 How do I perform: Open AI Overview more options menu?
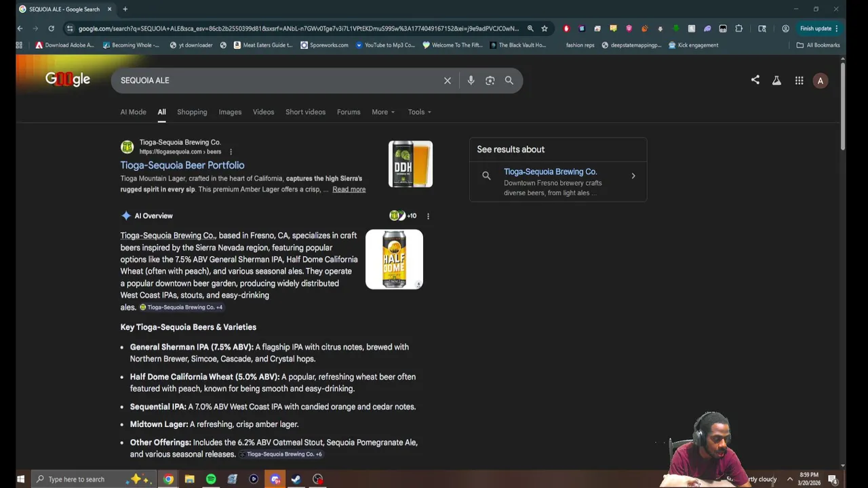coord(428,216)
